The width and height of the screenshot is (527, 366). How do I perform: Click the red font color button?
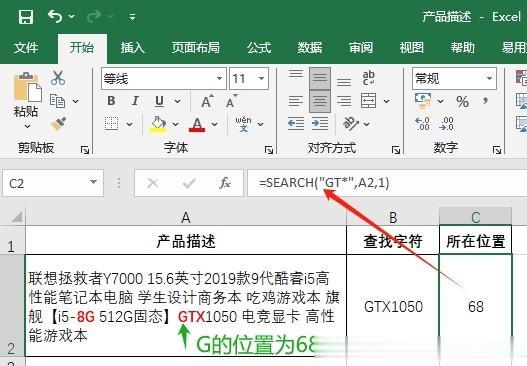(x=197, y=124)
